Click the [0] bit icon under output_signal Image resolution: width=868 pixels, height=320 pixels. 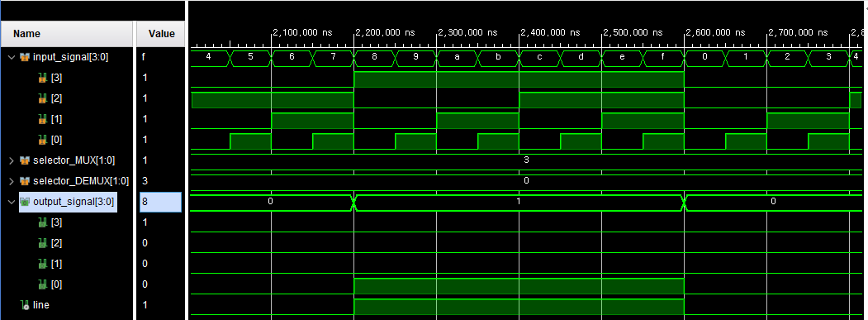coord(42,284)
